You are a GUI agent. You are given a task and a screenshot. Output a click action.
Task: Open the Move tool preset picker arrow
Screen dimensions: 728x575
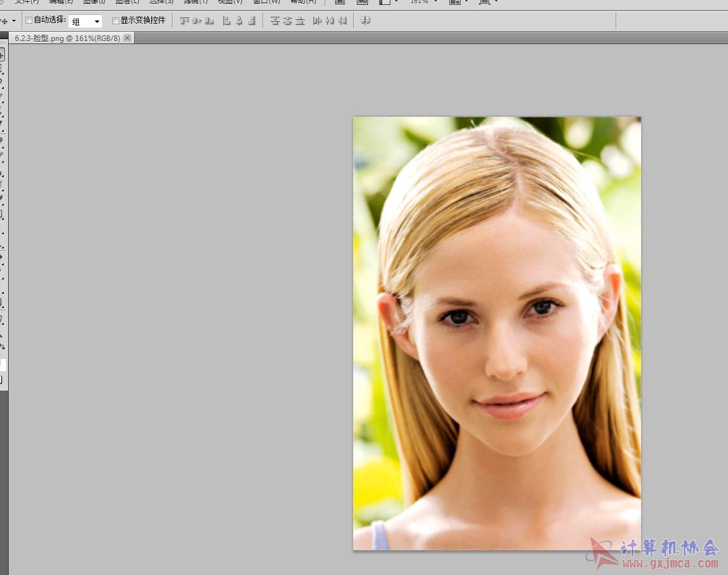coord(14,21)
